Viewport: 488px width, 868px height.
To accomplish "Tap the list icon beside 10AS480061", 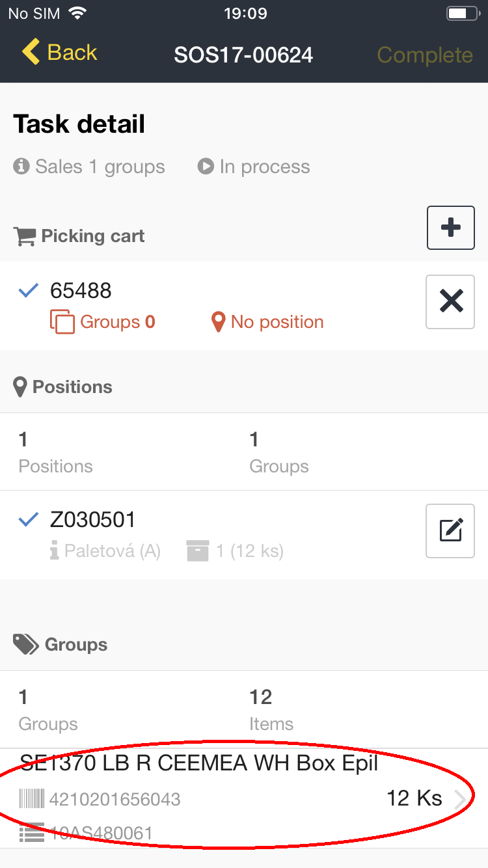I will pos(31,833).
